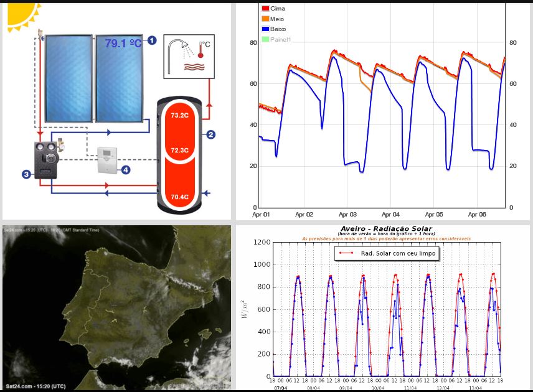
Task: Click the Sat24.com satellite image of Iberia
Action: coord(116,308)
